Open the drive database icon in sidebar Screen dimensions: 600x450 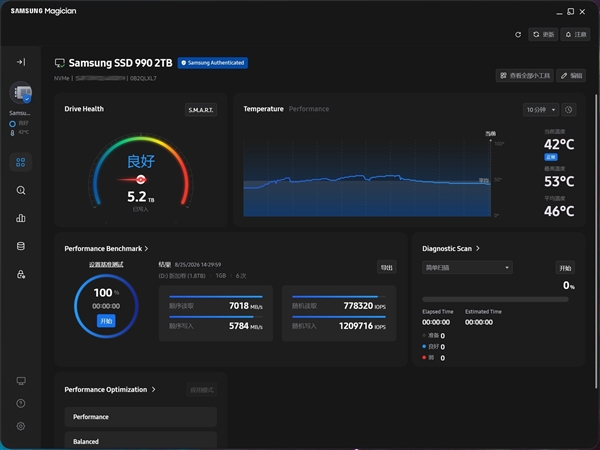pyautogui.click(x=21, y=246)
